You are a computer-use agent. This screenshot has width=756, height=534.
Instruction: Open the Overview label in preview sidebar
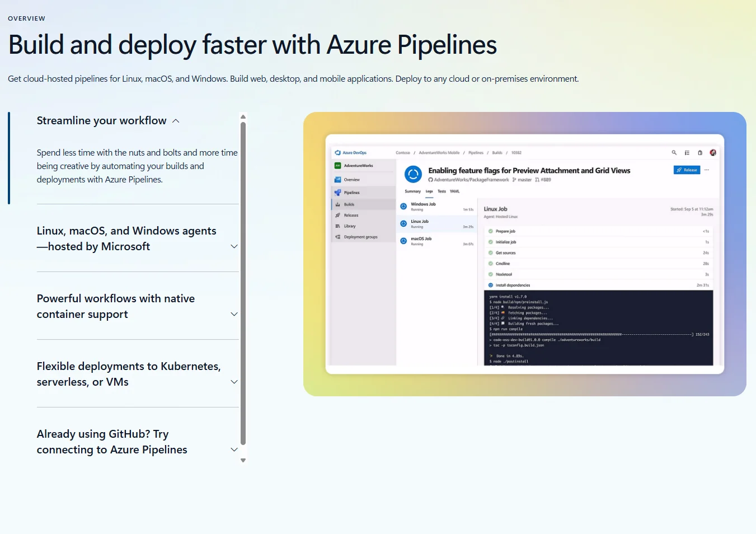[x=352, y=180]
